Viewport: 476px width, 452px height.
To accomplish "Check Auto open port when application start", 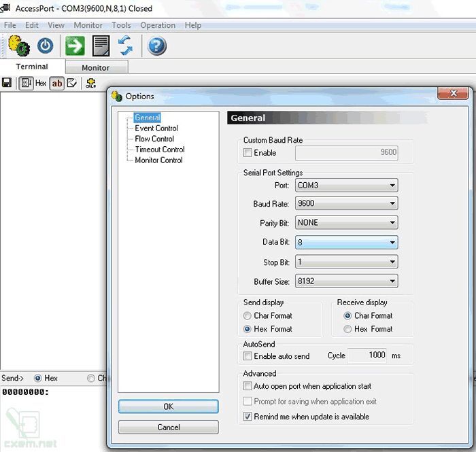I will click(x=248, y=386).
